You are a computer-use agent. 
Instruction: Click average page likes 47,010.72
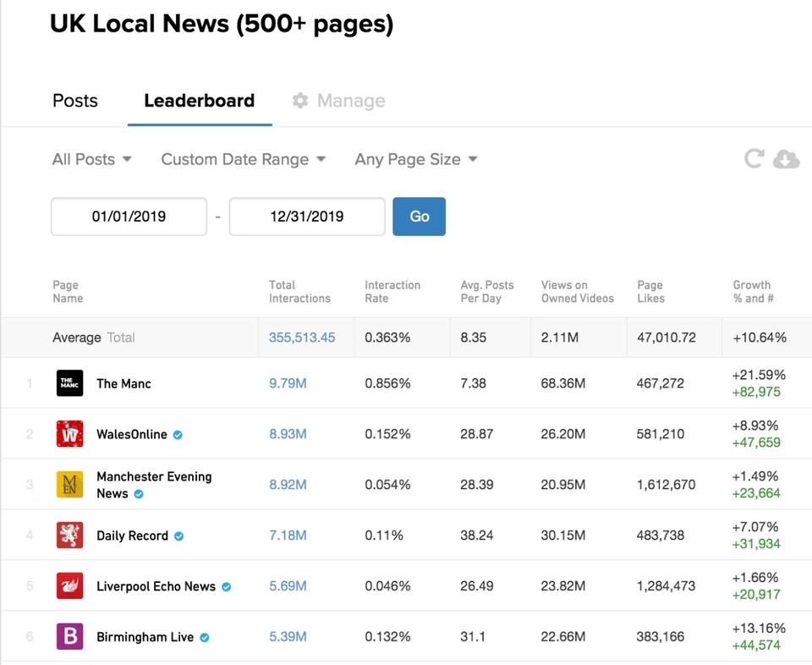coord(667,338)
